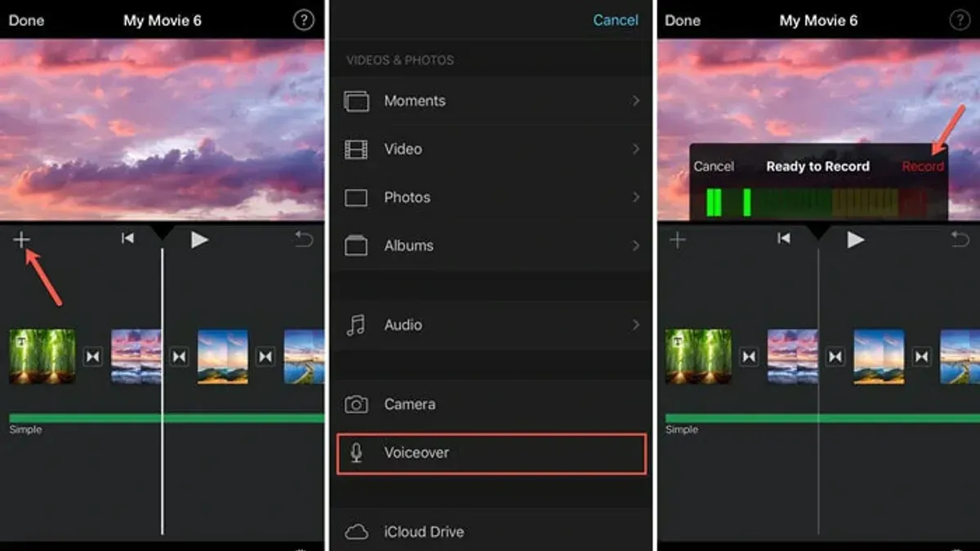Open Moments in the media list
The width and height of the screenshot is (980, 551).
[490, 101]
